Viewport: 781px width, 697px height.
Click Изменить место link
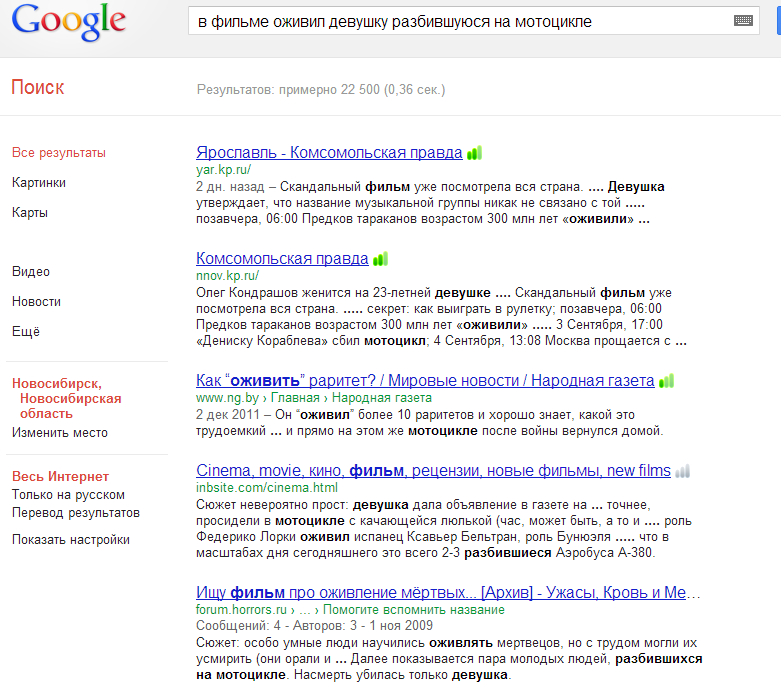[x=60, y=432]
